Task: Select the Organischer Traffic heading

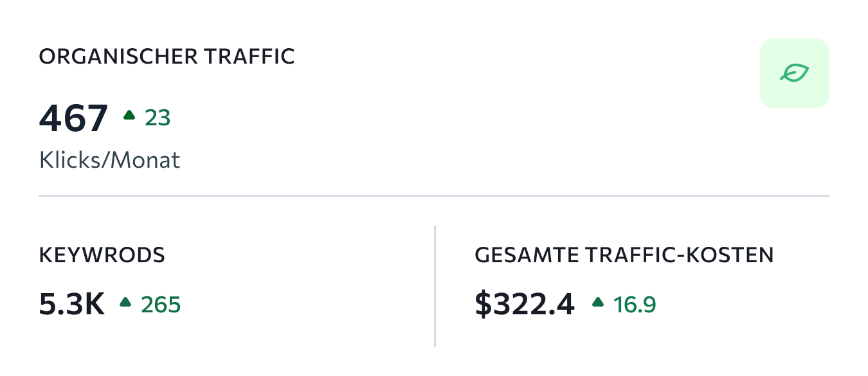Action: [x=167, y=57]
